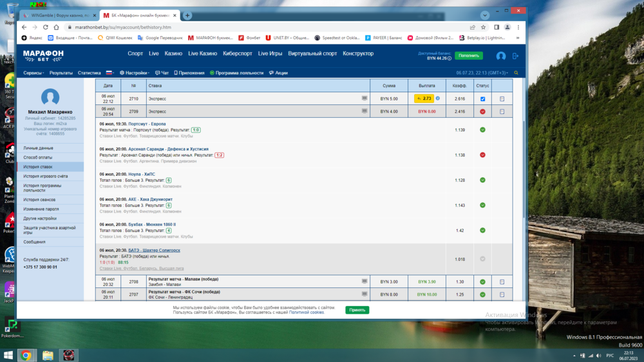Screen dimensions: 644x362
Task: Open the Настройки dropdown
Action: tap(136, 73)
